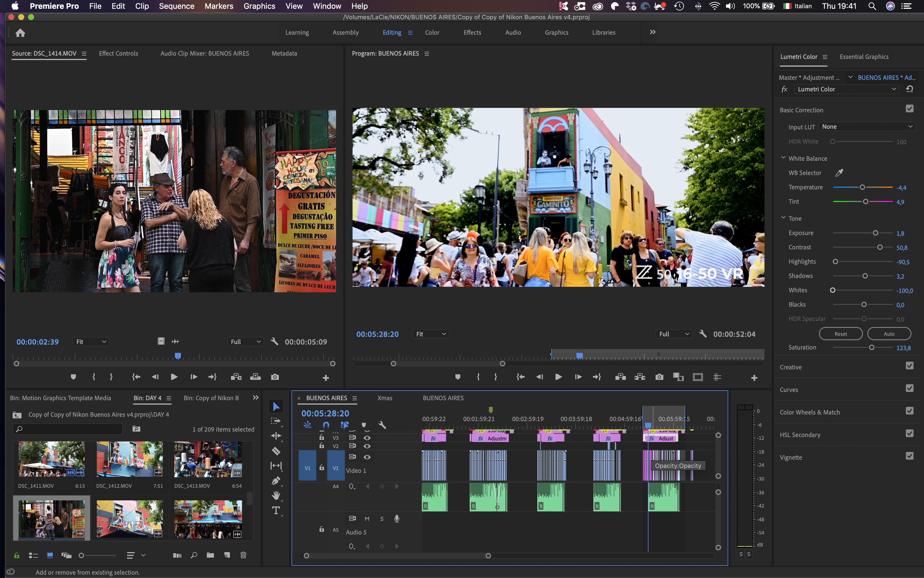Show more workspaces chevron
924x578 pixels.
click(x=653, y=32)
